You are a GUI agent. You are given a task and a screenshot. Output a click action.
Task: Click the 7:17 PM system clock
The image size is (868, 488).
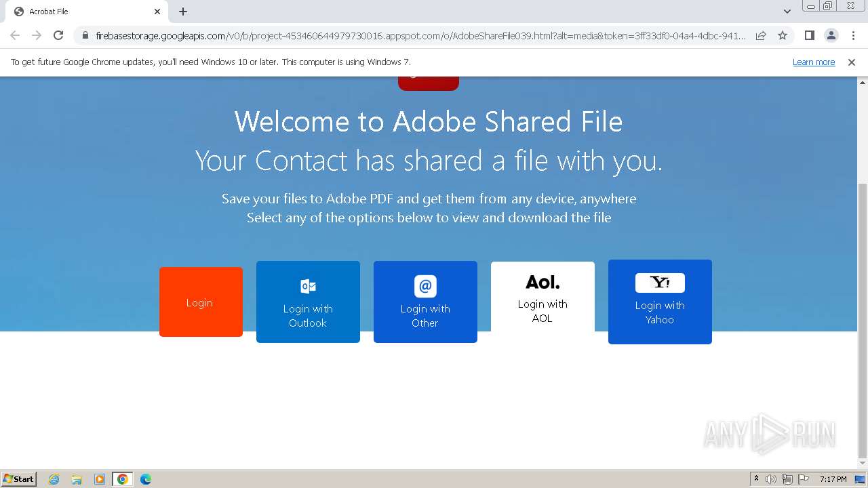point(833,479)
